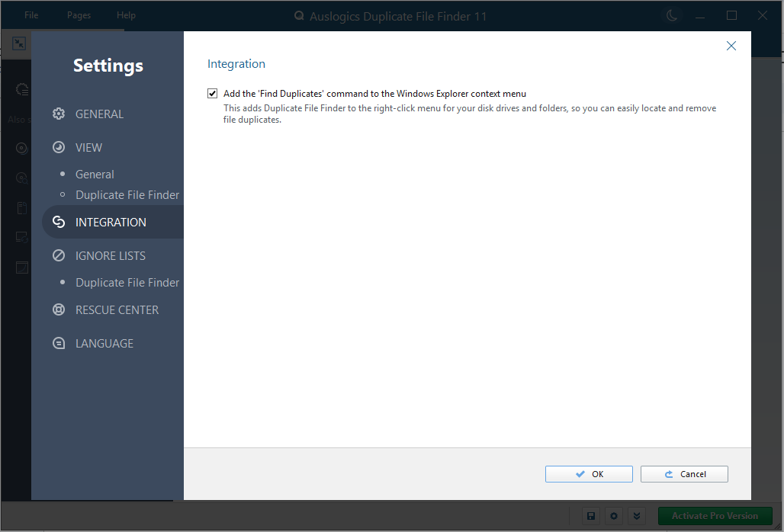Open the RESCUE CENTER section
Image resolution: width=784 pixels, height=532 pixels.
pyautogui.click(x=117, y=309)
